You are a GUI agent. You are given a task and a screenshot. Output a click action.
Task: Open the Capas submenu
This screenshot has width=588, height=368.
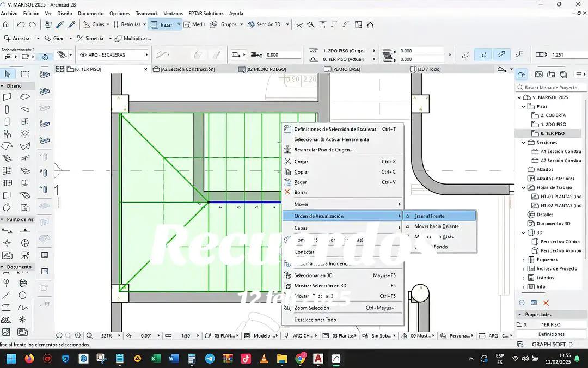click(x=342, y=228)
